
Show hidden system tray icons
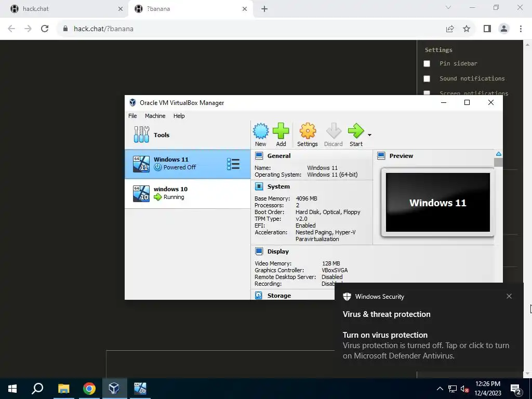[440, 389]
